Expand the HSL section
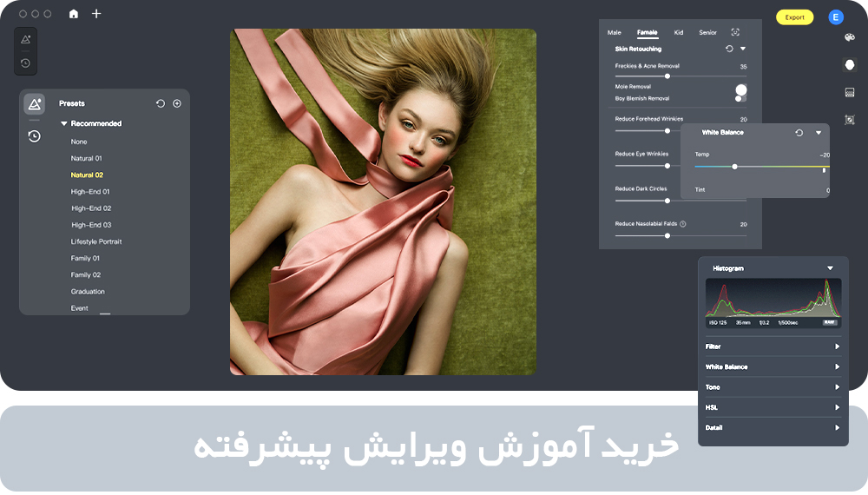 [x=837, y=407]
